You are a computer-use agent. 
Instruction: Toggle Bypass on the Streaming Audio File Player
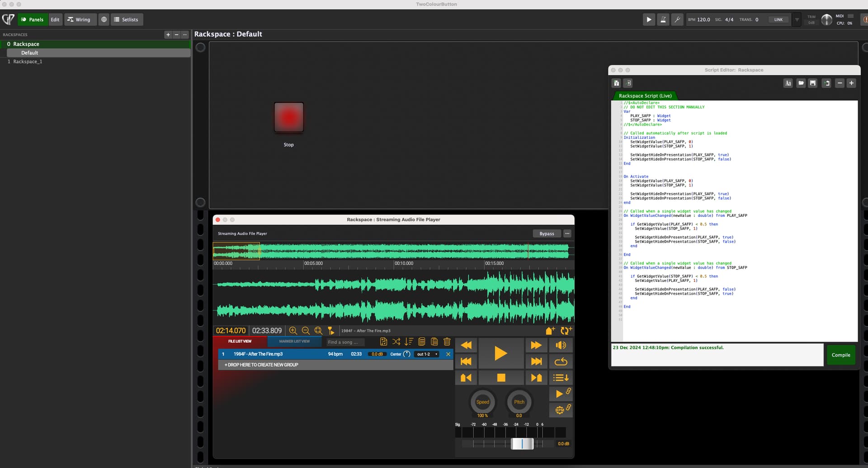547,234
